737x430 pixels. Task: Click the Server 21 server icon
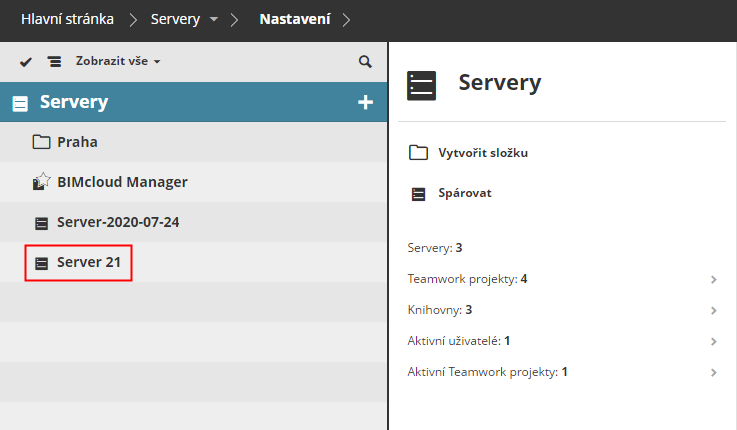tap(41, 263)
